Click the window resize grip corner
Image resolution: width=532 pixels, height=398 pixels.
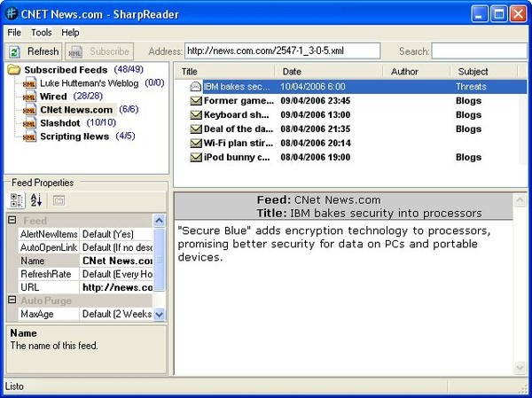click(523, 388)
